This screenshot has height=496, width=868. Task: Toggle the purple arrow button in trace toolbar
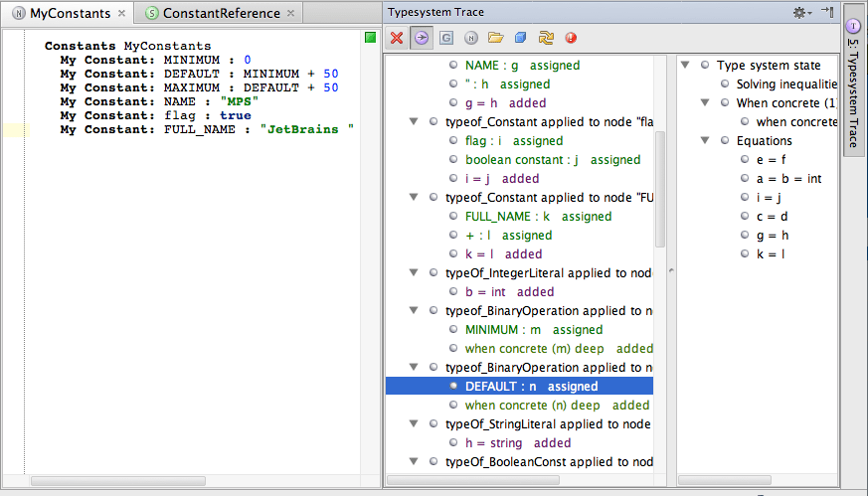click(x=422, y=39)
